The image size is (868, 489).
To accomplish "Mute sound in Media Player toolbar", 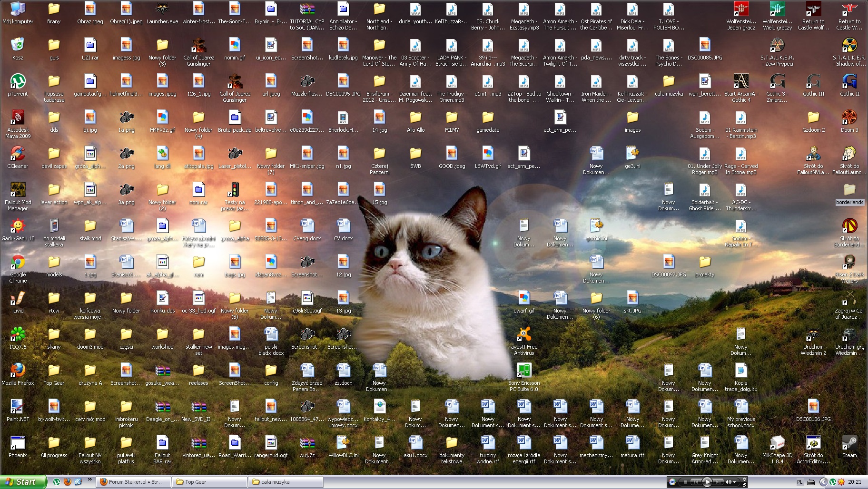I will [728, 482].
